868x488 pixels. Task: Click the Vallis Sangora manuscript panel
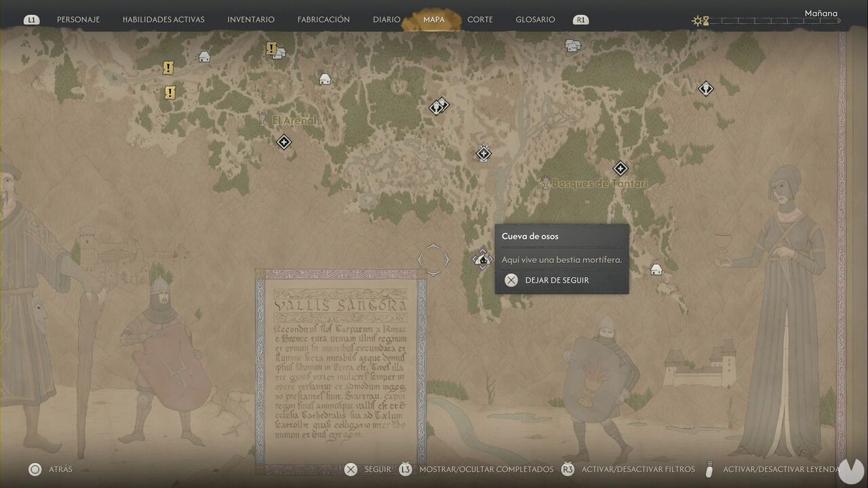point(341,371)
